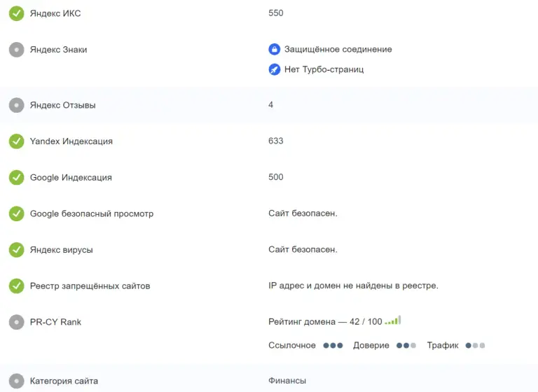Click the green signal bars icon after 42 / 100
This screenshot has height=392, width=538.
(x=393, y=321)
